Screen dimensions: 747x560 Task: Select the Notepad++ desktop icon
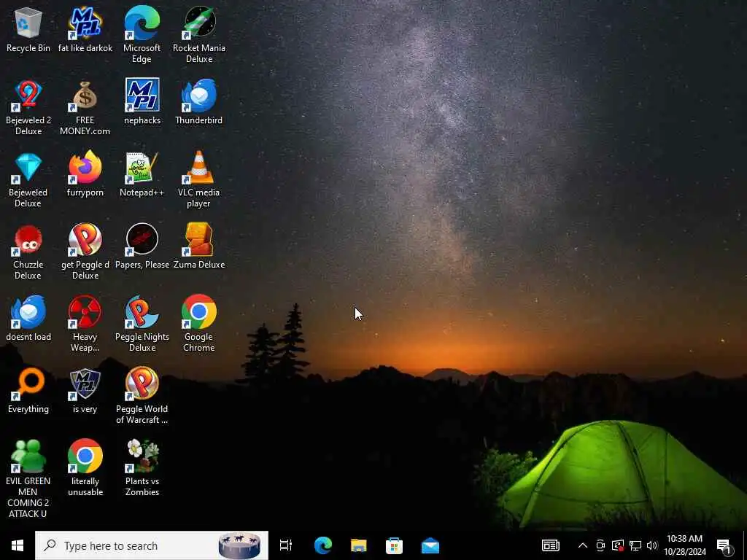[142, 168]
